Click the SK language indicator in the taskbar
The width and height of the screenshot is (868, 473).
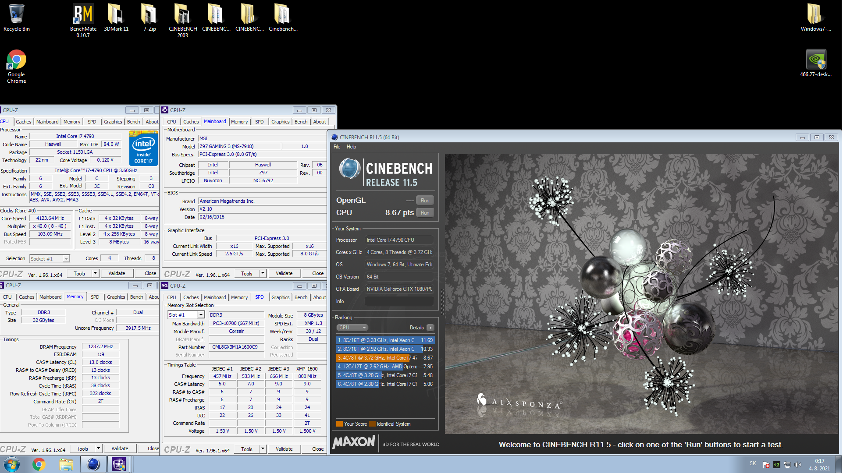(x=753, y=463)
